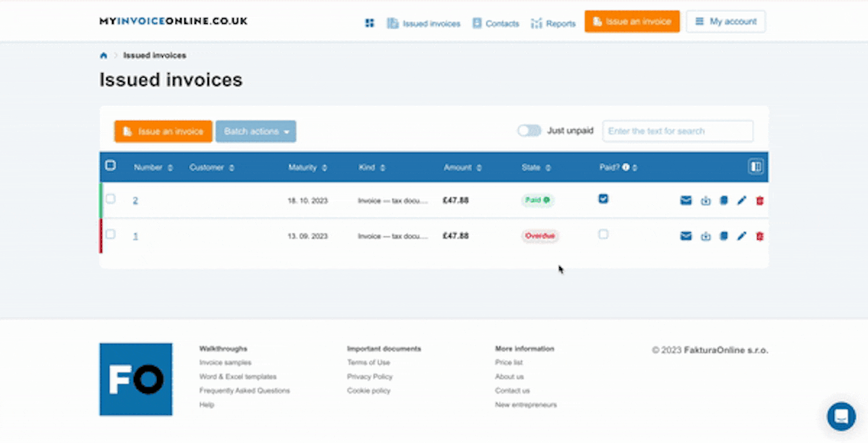Duplicate invoice 2 using the copy icon
The width and height of the screenshot is (868, 443).
[724, 201]
